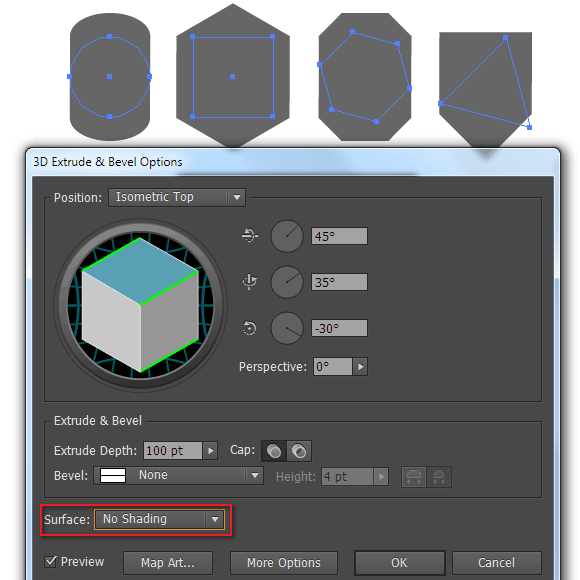The height and width of the screenshot is (580, 580).
Task: Toggle the Preview checkbox
Action: tap(50, 562)
